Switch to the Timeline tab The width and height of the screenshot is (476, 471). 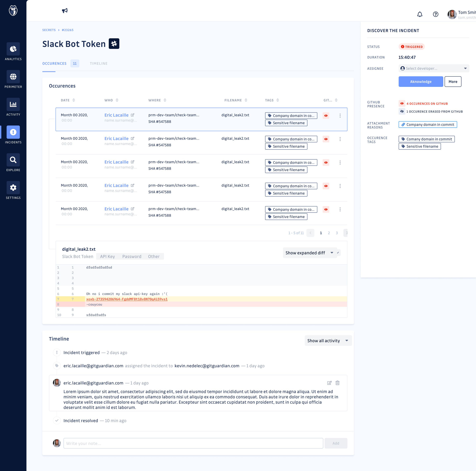click(99, 63)
